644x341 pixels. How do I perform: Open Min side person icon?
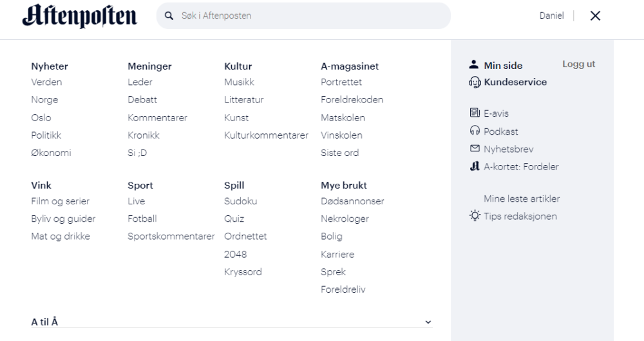(475, 65)
